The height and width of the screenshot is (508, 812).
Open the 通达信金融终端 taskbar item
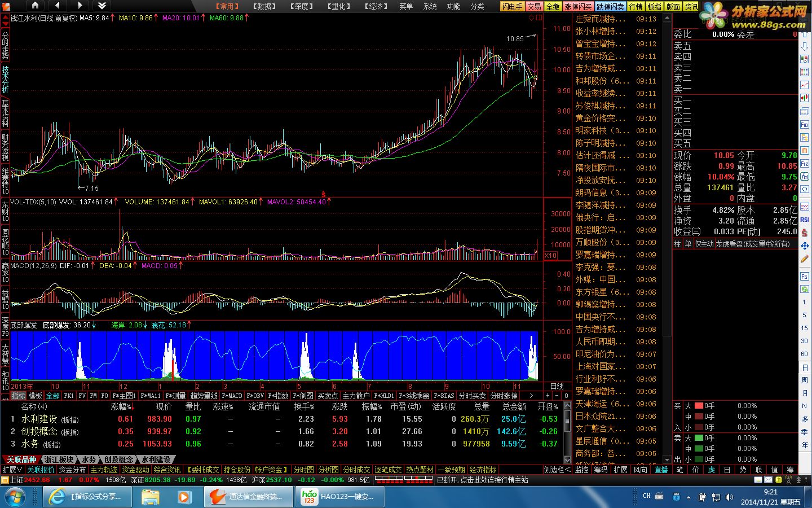pos(248,497)
